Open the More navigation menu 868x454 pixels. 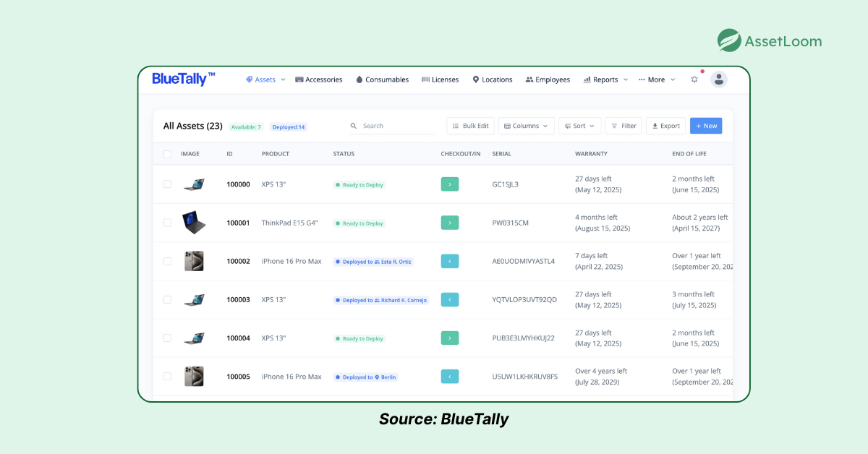pos(655,80)
